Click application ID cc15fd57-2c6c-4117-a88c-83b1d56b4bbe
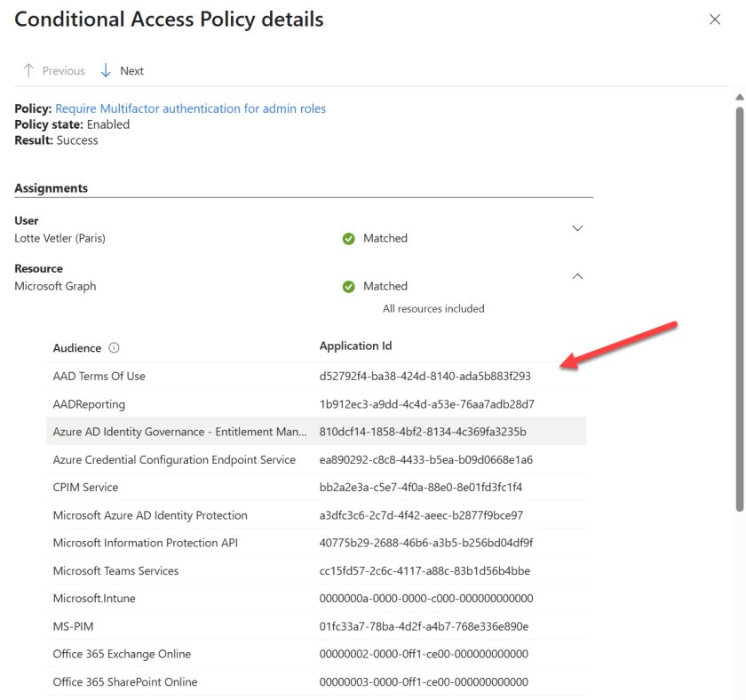746x700 pixels. [x=425, y=570]
